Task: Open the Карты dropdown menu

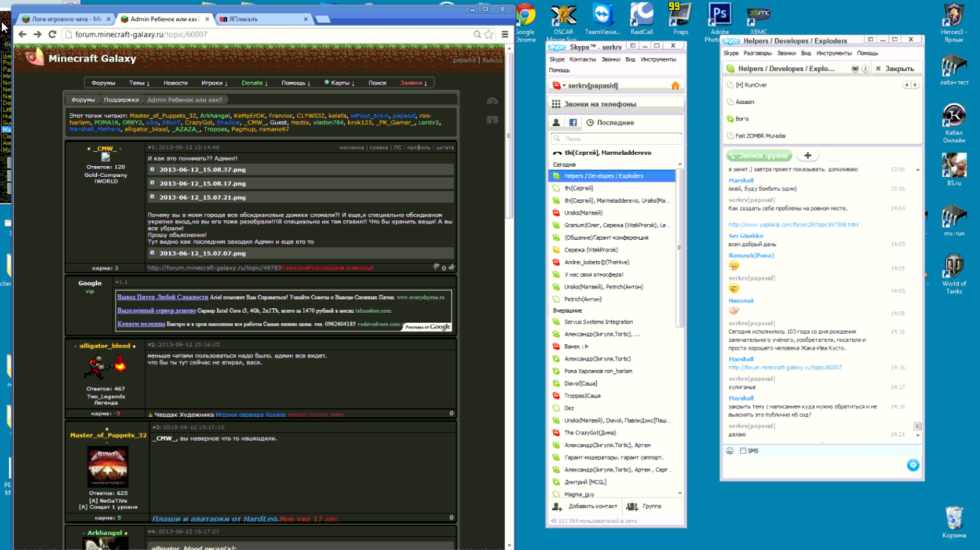Action: (x=340, y=83)
